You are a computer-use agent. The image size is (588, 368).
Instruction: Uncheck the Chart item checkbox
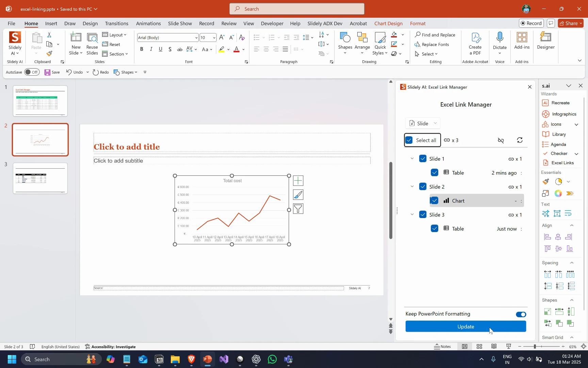(435, 201)
